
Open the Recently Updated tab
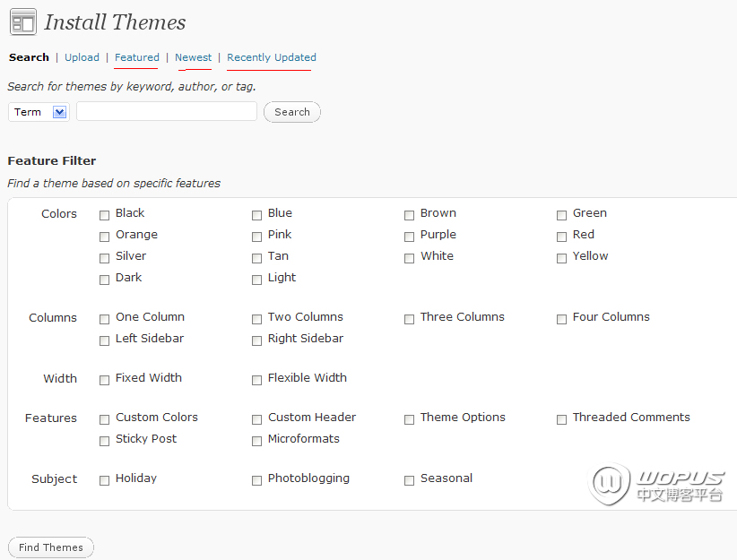coord(272,57)
